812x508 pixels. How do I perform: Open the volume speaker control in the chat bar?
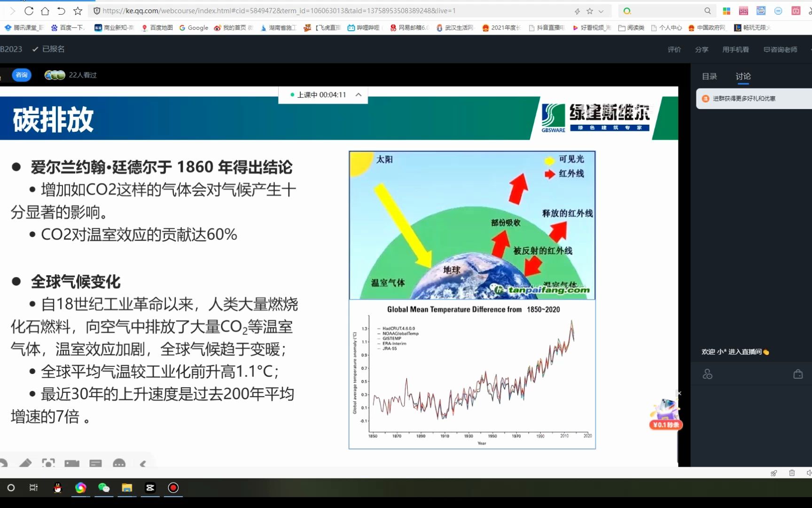coord(809,473)
